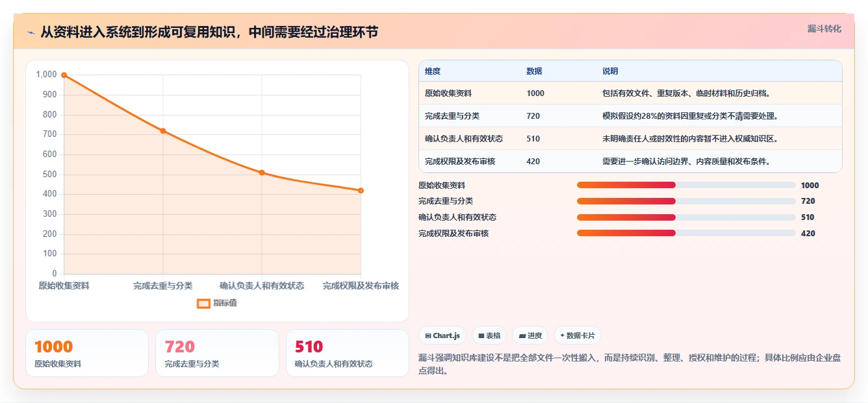Click the icon inside the Chart.js chip
This screenshot has height=403, width=868.
pyautogui.click(x=428, y=336)
